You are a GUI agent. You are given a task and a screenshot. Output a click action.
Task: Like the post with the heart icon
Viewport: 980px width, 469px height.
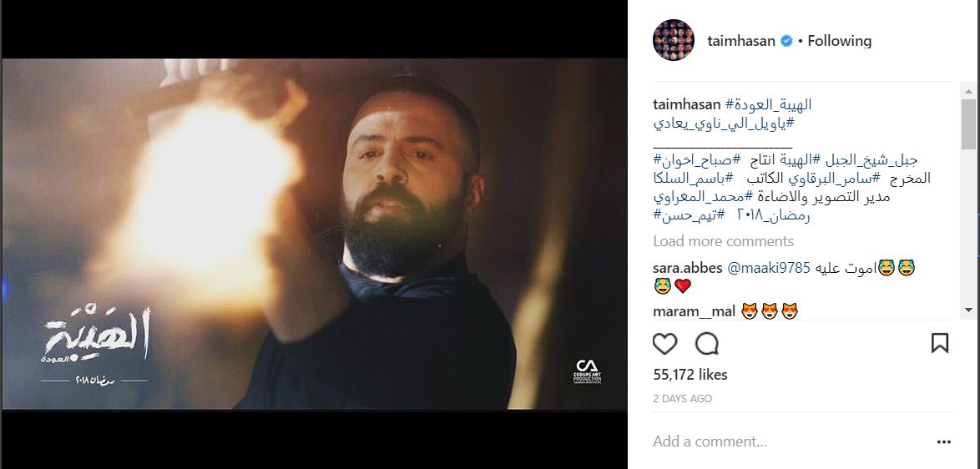tap(665, 344)
